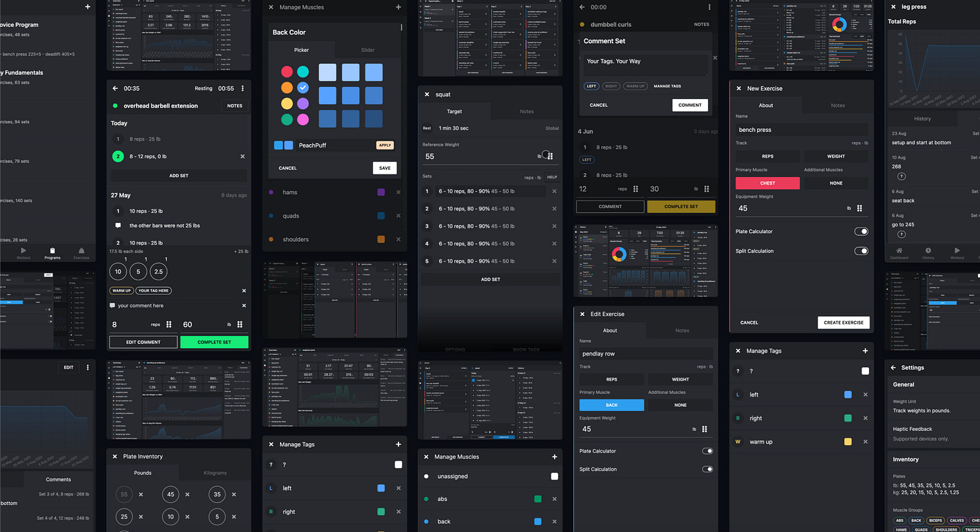Image resolution: width=980 pixels, height=532 pixels.
Task: Toggle Plate Calculator in Edit Exercise
Action: point(707,451)
